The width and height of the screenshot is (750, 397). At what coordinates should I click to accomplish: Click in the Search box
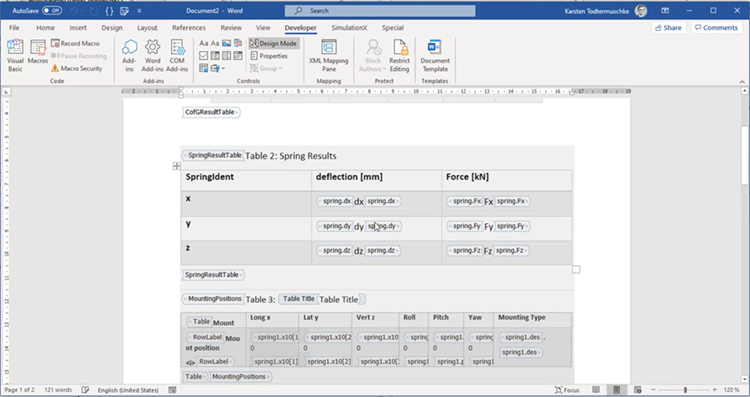coord(380,11)
